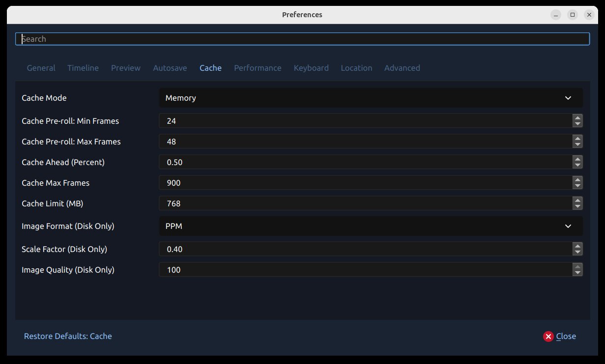Expand the Cache Mode chevron arrow

point(568,98)
